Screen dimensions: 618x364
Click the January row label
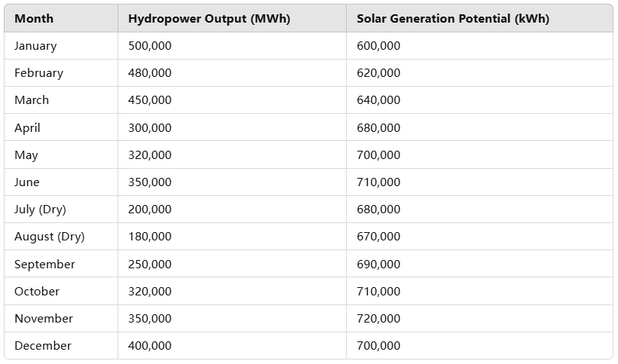(35, 46)
